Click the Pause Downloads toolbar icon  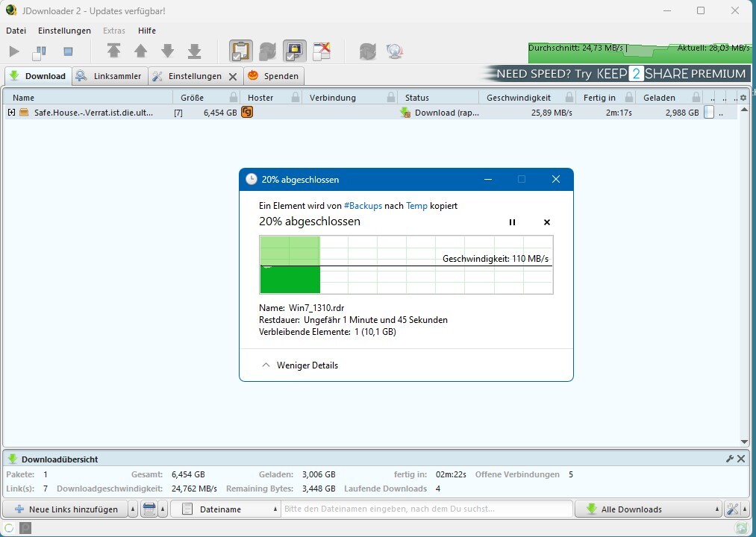click(40, 51)
